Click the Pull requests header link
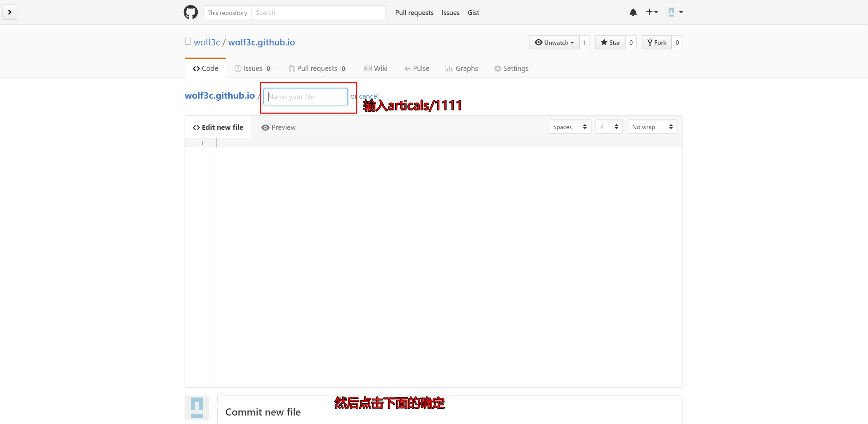The image size is (868, 424). 414,13
